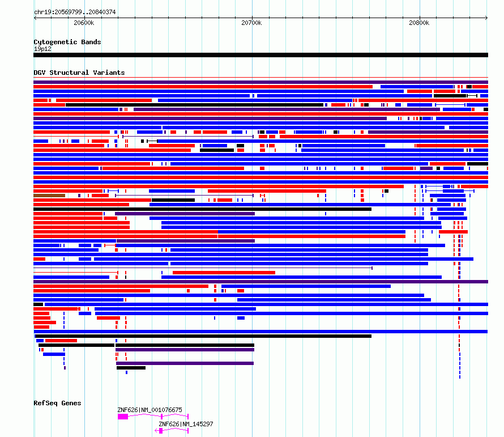Screen dimensions: 504x437
Task: Select the DGV Structural Variants track title
Action: [79, 73]
